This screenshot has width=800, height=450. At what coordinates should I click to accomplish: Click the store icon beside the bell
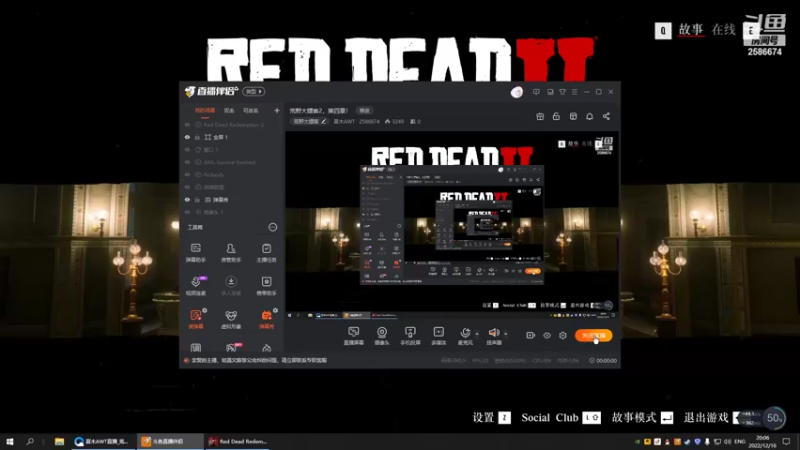point(573,116)
